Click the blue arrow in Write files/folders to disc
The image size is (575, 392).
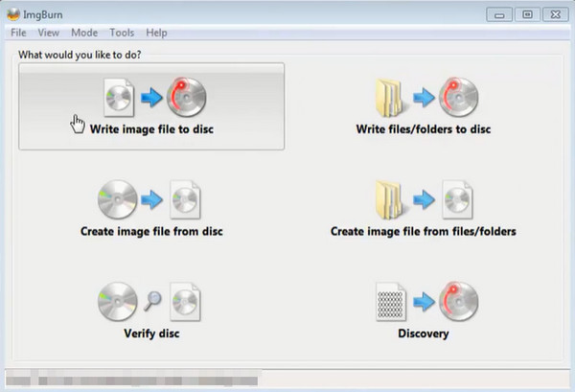point(424,98)
